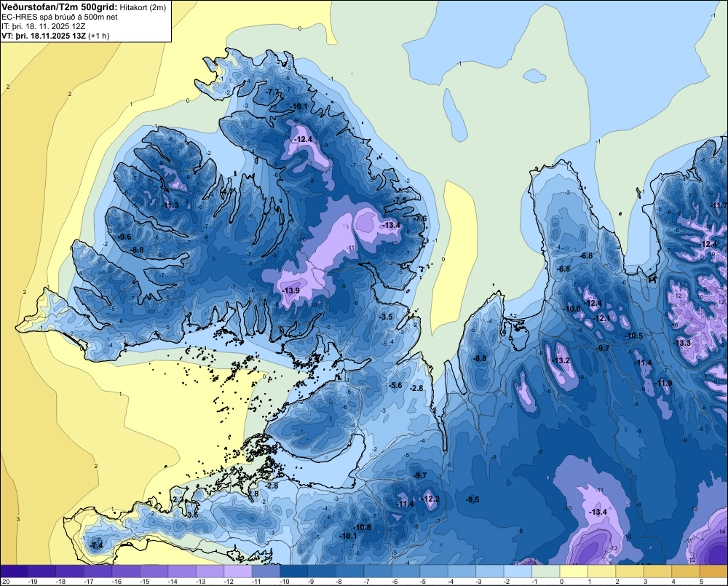Click the -9.5 temperature value
The height and width of the screenshot is (586, 728).
click(472, 499)
